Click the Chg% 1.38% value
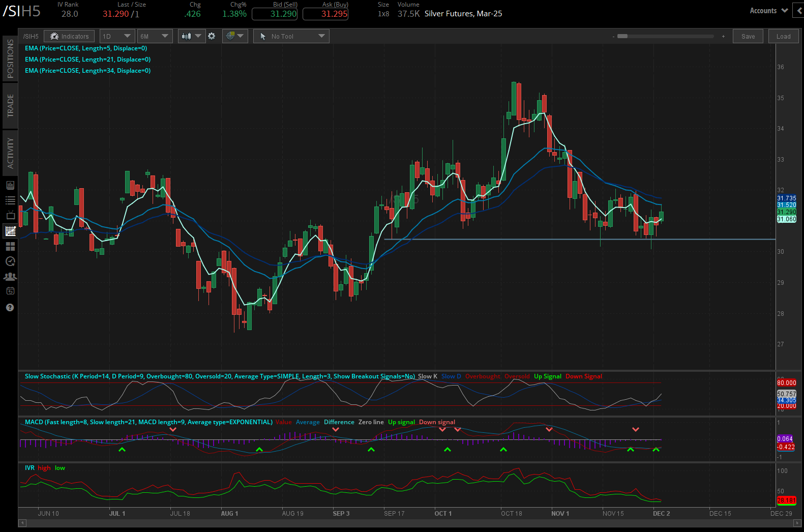The image size is (804, 532). tap(234, 14)
